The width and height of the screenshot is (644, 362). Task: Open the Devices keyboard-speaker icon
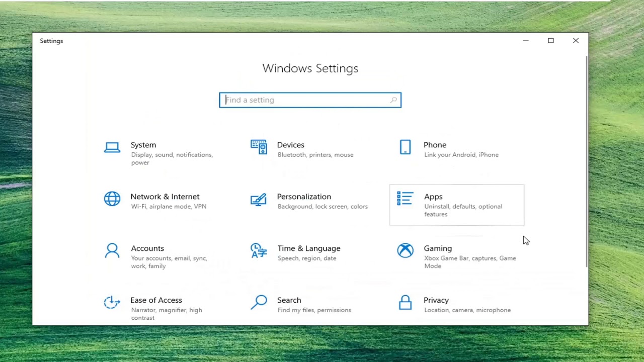click(259, 147)
